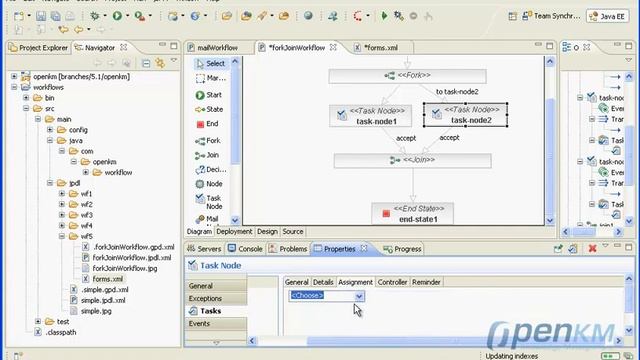The width and height of the screenshot is (640, 360).
Task: Select forms.xml in Navigator tree
Action: click(x=103, y=279)
